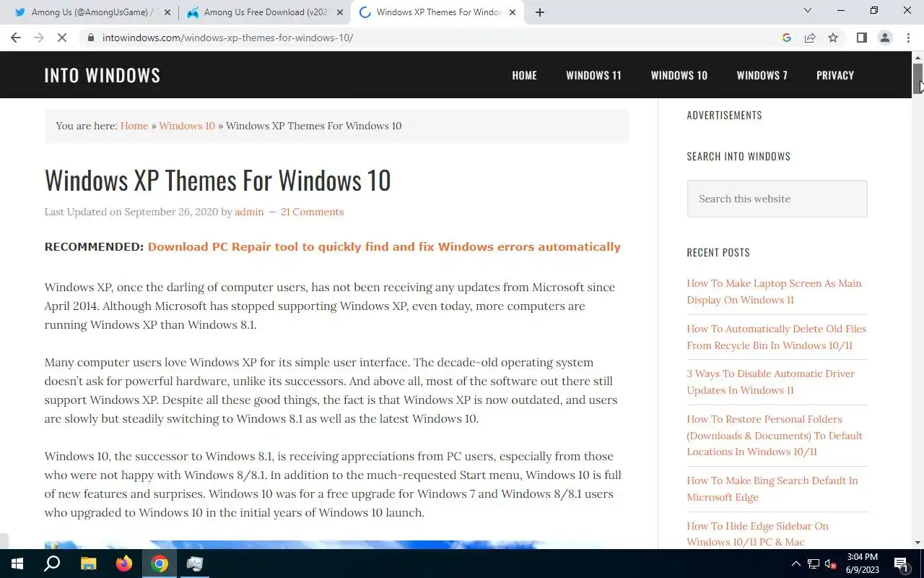Viewport: 924px width, 578px height.
Task: Click scrollbar down arrow
Action: tap(918, 543)
